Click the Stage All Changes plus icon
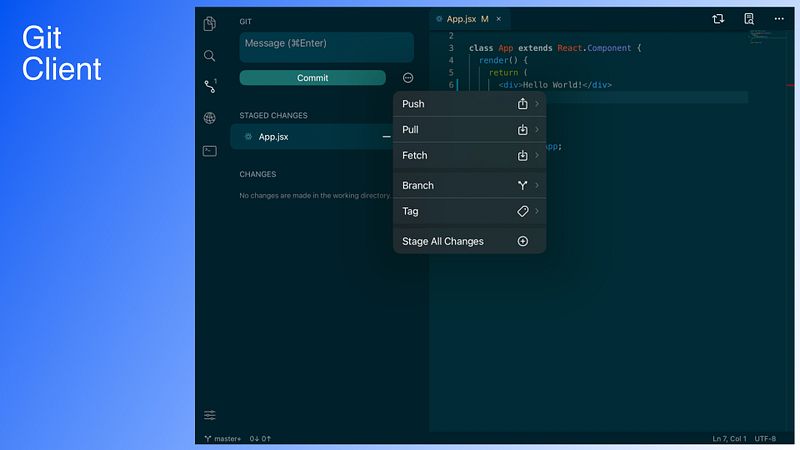Viewport: 800px width, 450px height. [x=522, y=241]
